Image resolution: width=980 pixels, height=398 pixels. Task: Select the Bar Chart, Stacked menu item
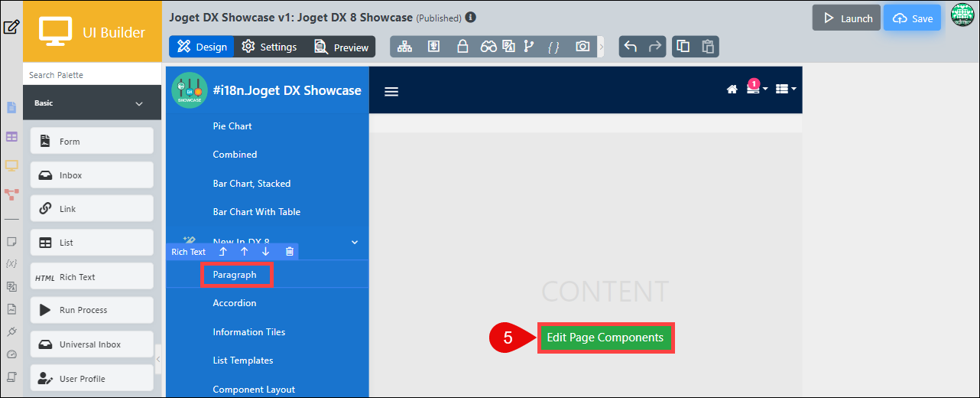click(x=251, y=184)
